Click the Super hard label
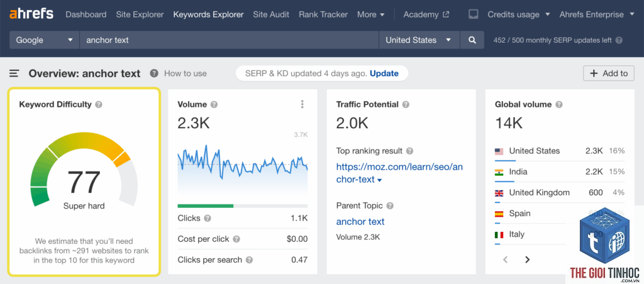Screen dimensions: 644x284 [x=84, y=206]
